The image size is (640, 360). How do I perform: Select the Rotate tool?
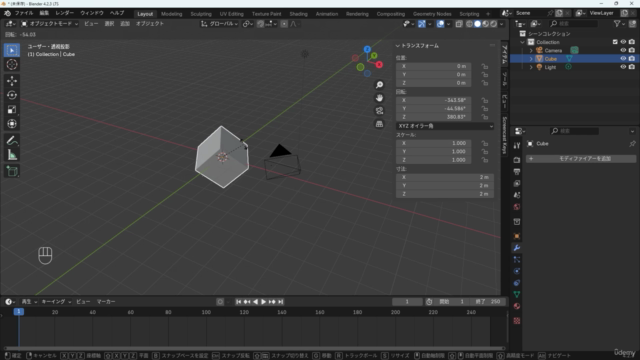tap(12, 95)
